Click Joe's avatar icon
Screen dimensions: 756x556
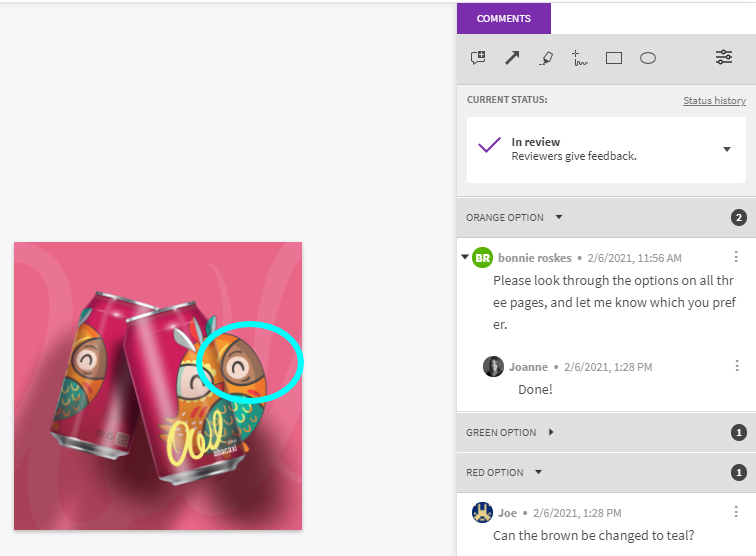pos(482,512)
